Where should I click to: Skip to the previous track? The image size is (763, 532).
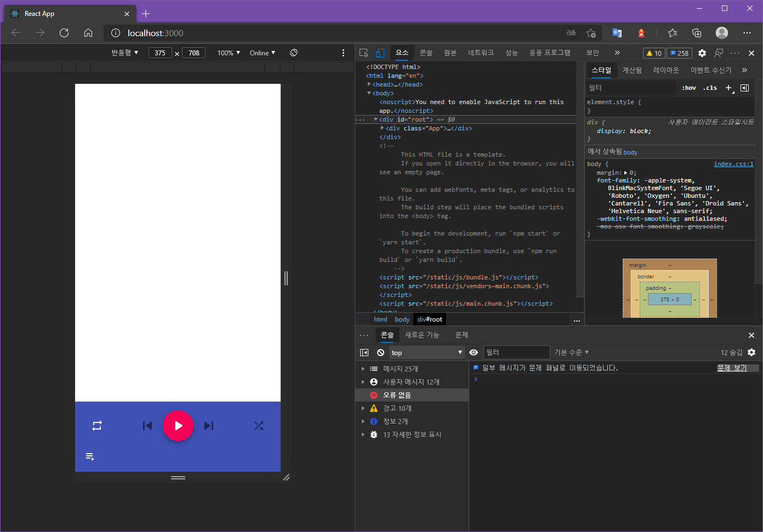[147, 426]
